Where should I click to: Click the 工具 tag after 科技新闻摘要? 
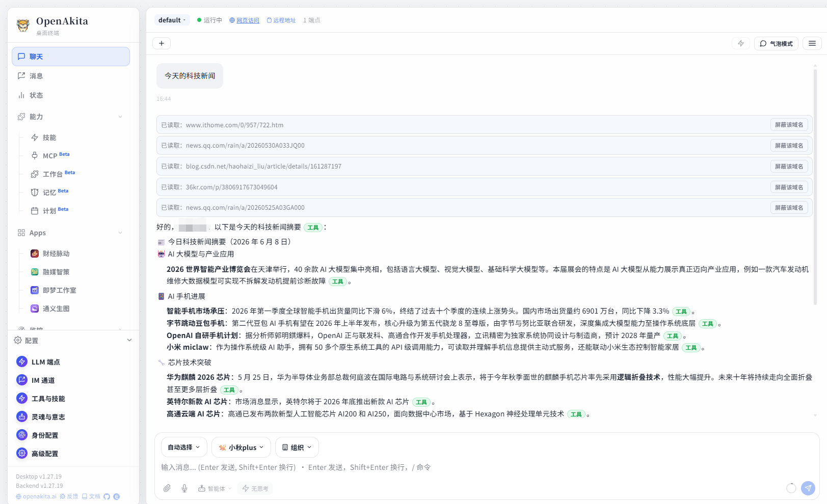coord(313,228)
